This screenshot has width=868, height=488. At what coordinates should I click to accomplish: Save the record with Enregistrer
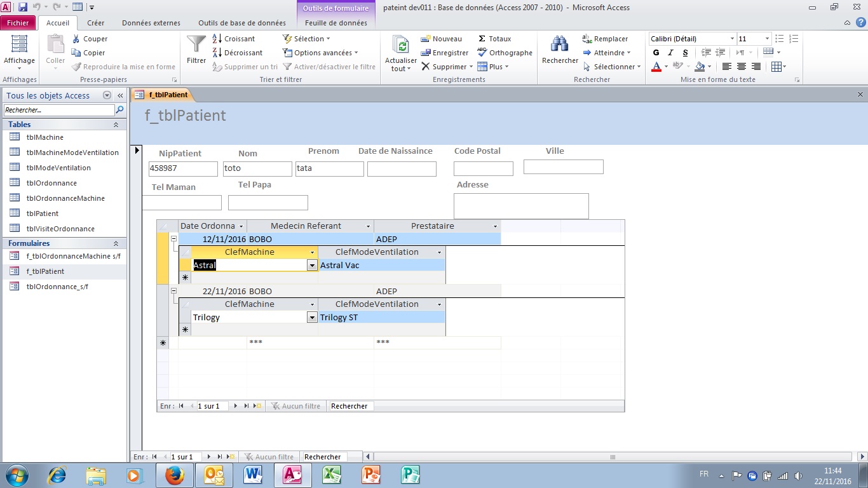click(x=445, y=53)
